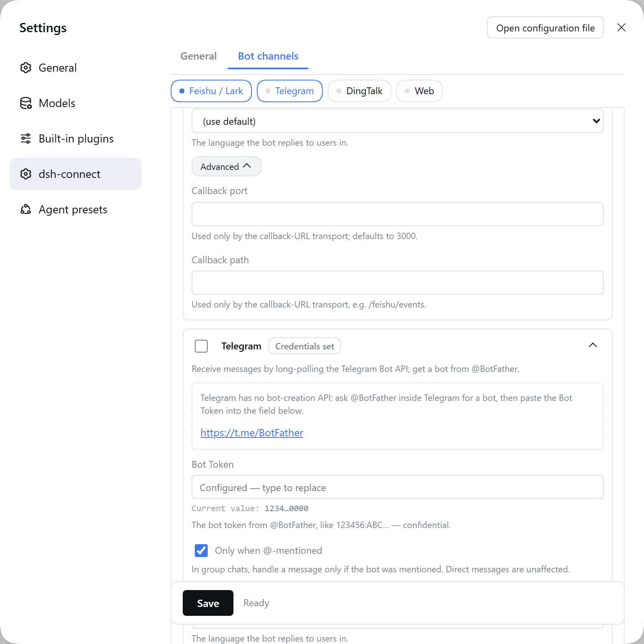The width and height of the screenshot is (644, 644).
Task: Open the (use default) language dropdown
Action: point(398,121)
